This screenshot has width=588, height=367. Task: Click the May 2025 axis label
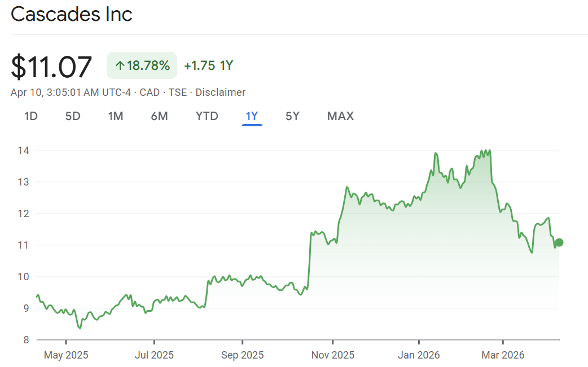click(66, 355)
